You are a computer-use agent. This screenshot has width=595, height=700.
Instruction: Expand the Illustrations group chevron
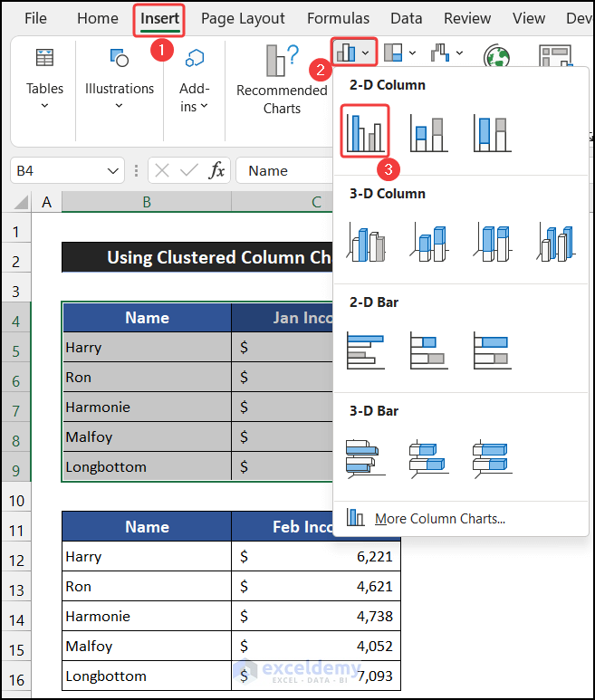[119, 106]
